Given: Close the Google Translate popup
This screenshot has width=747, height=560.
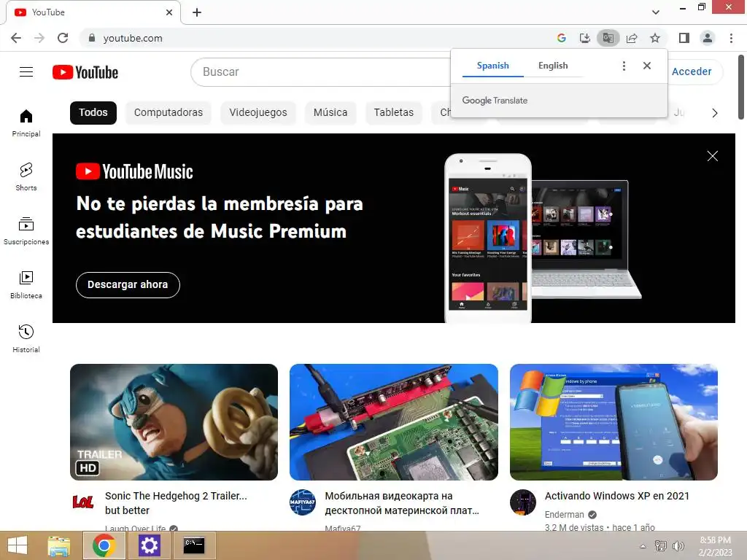Looking at the screenshot, I should click(x=646, y=66).
